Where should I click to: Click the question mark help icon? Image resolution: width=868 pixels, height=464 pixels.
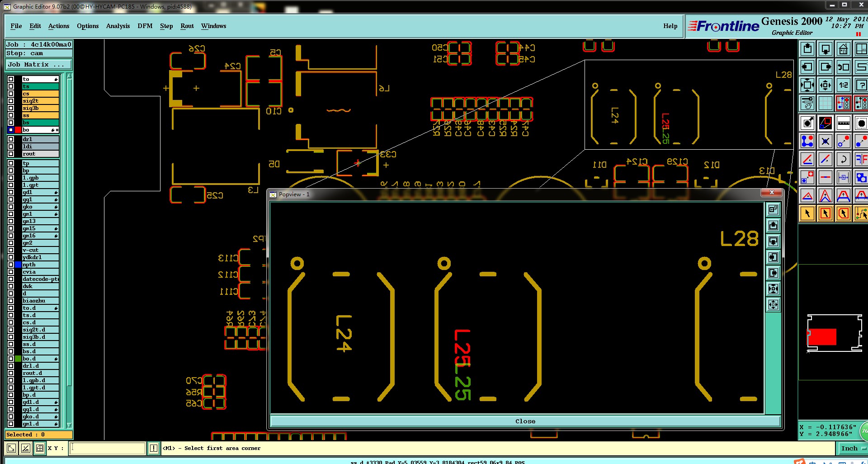(x=861, y=85)
